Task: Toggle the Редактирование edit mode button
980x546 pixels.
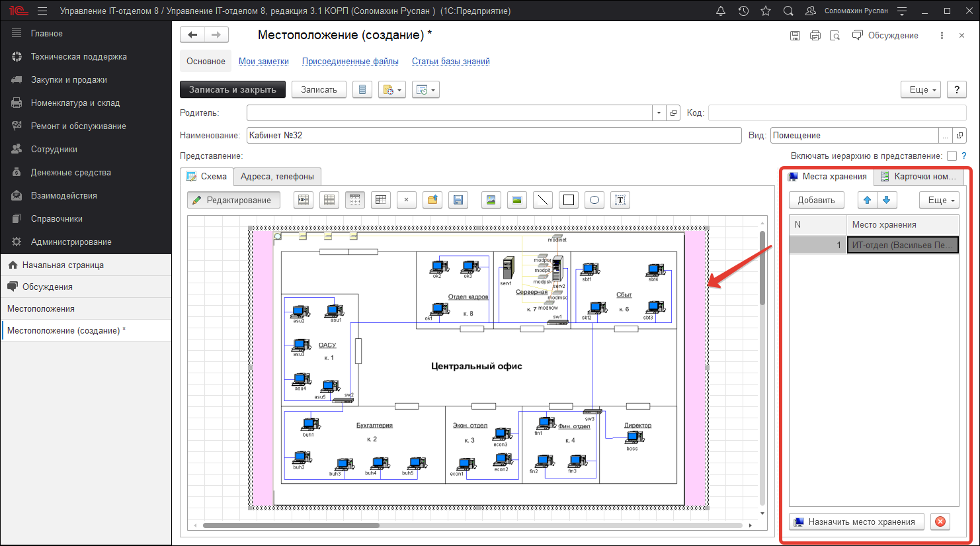Action: 233,201
